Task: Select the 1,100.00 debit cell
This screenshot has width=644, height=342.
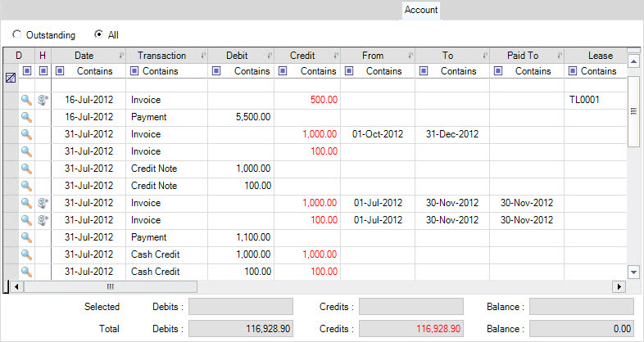Action: (x=241, y=237)
